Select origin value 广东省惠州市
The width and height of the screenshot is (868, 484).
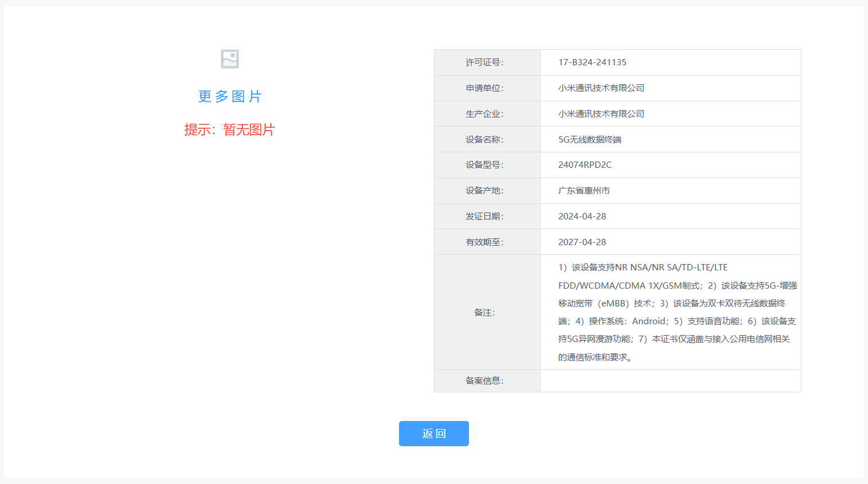[584, 191]
